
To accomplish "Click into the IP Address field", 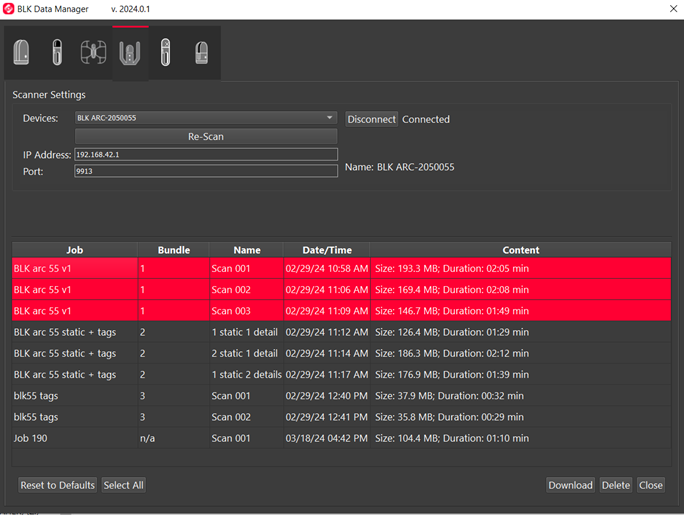I will (205, 155).
